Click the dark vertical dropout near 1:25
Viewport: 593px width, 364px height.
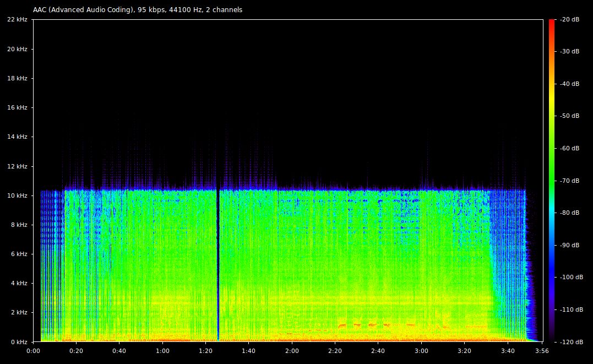point(218,265)
